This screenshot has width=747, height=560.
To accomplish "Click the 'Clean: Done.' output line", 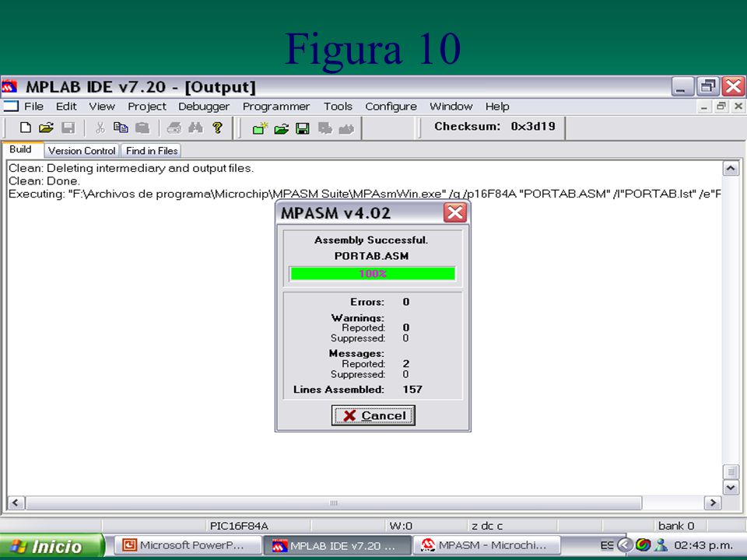I will pos(44,181).
